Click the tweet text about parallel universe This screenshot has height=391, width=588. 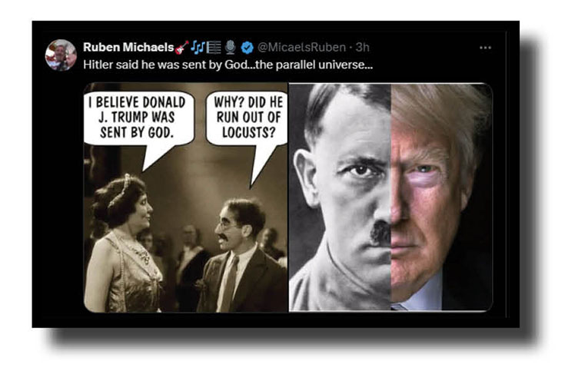228,65
